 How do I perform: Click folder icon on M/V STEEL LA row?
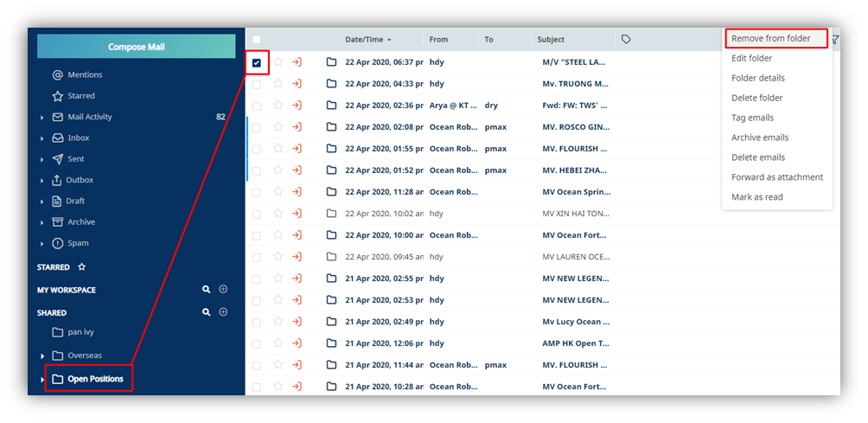coord(331,62)
